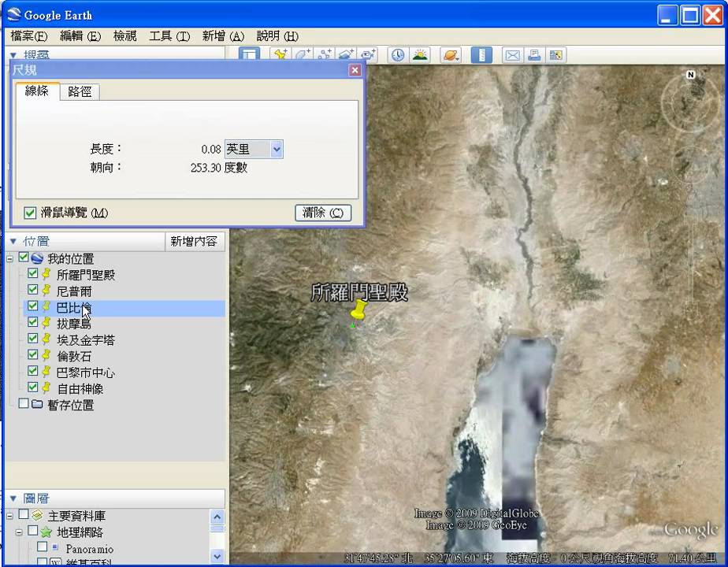The height and width of the screenshot is (567, 728).
Task: Enable the Panoramio layer checkbox
Action: [x=42, y=547]
